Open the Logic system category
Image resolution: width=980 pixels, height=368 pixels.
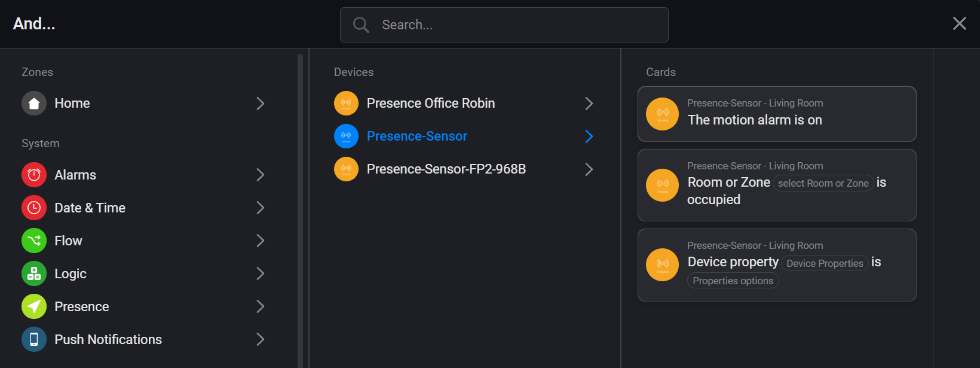point(71,273)
